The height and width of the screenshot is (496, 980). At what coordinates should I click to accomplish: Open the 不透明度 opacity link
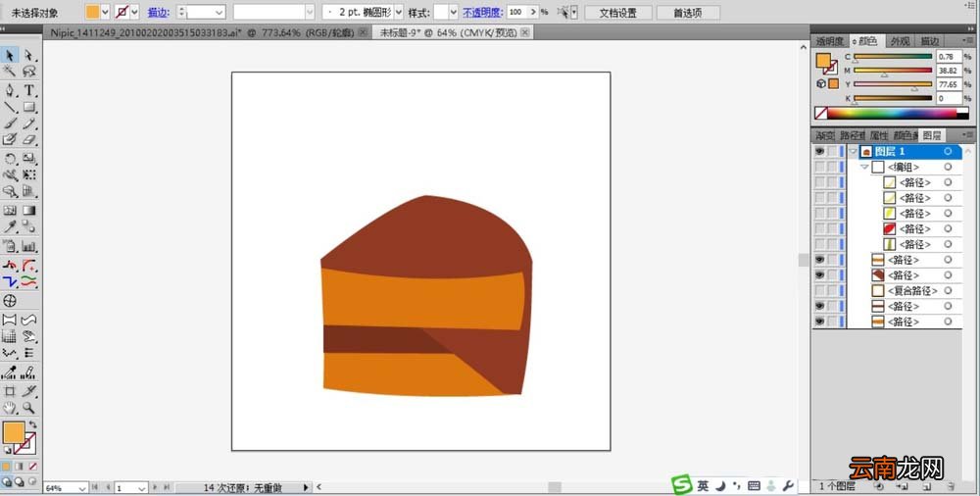coord(482,12)
